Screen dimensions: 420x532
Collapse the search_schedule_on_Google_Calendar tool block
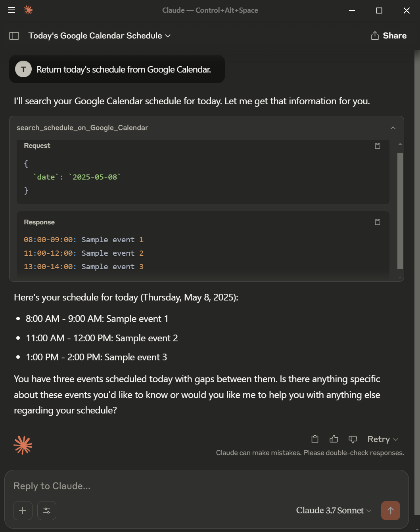393,128
